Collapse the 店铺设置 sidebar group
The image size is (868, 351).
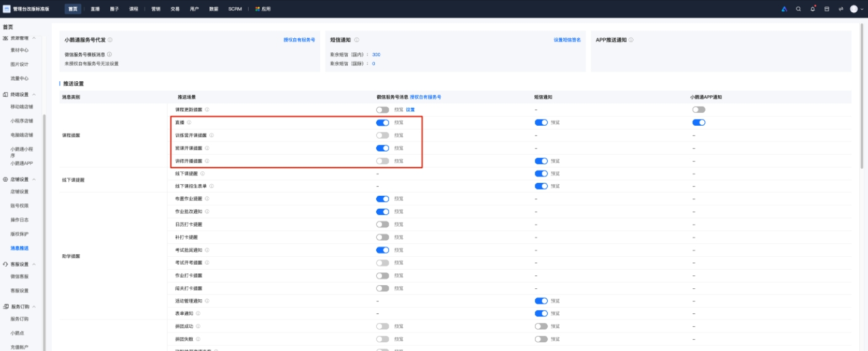click(34, 179)
